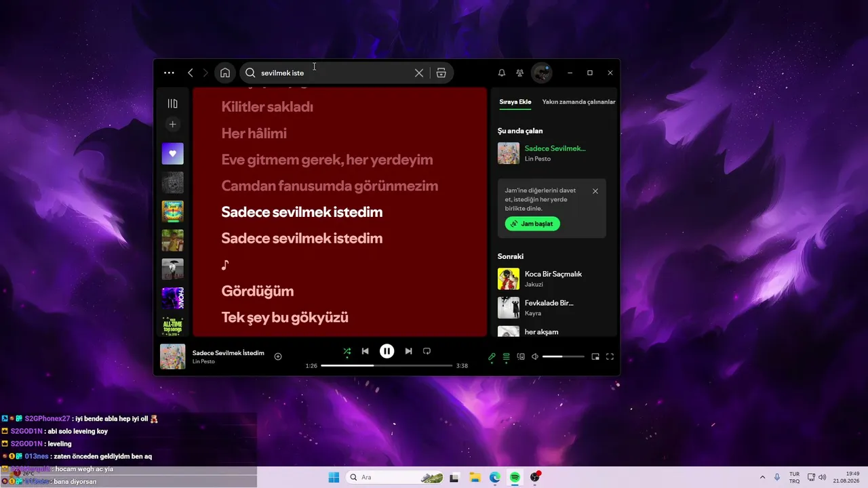
Task: Jump to lyric 'Camdan fanusumda görünmezim'
Action: tap(330, 186)
